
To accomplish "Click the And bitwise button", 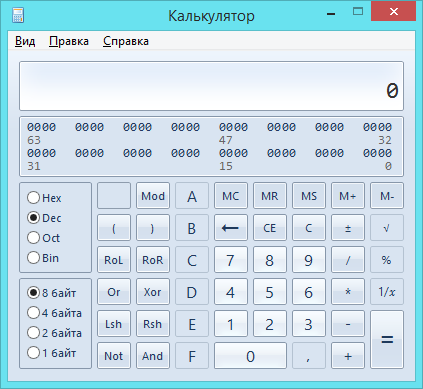I will (153, 356).
